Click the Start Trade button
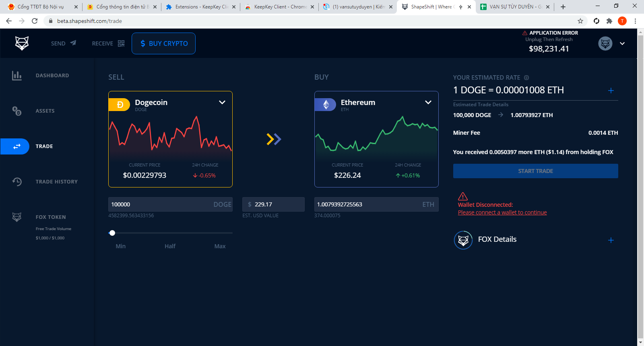Viewport: 644px width, 346px height. click(x=536, y=171)
